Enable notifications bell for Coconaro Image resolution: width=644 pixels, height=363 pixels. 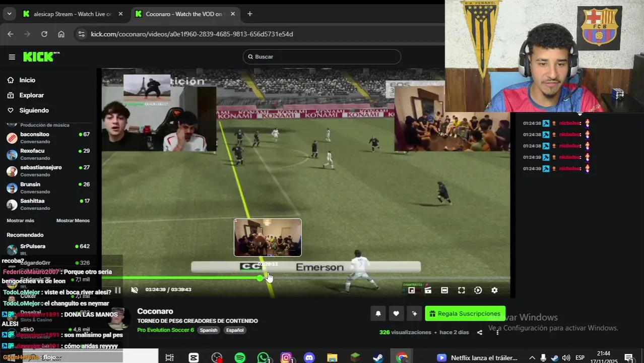pyautogui.click(x=378, y=314)
